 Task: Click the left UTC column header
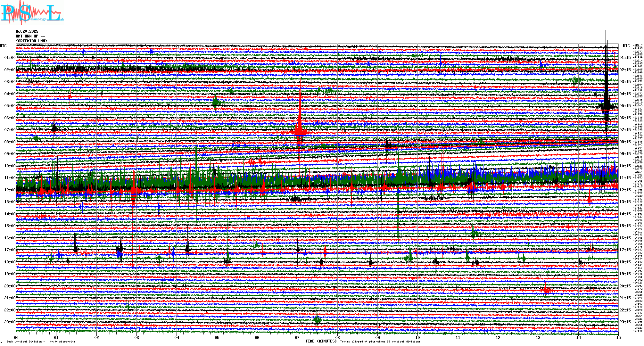click(x=3, y=46)
